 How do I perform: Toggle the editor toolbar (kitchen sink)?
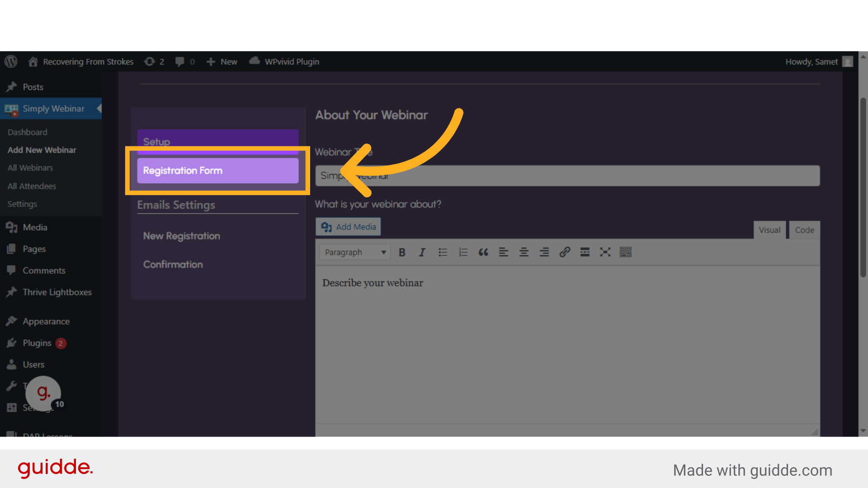coord(626,252)
